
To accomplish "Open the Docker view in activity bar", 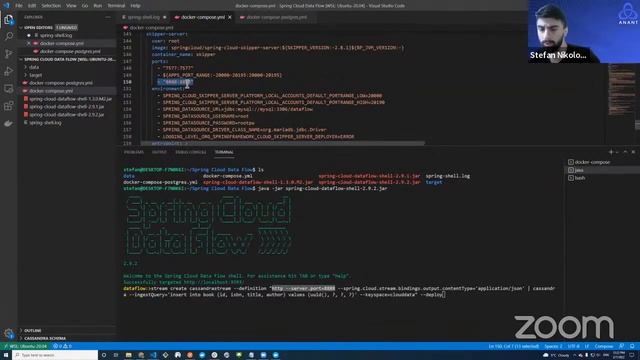I will (9, 123).
